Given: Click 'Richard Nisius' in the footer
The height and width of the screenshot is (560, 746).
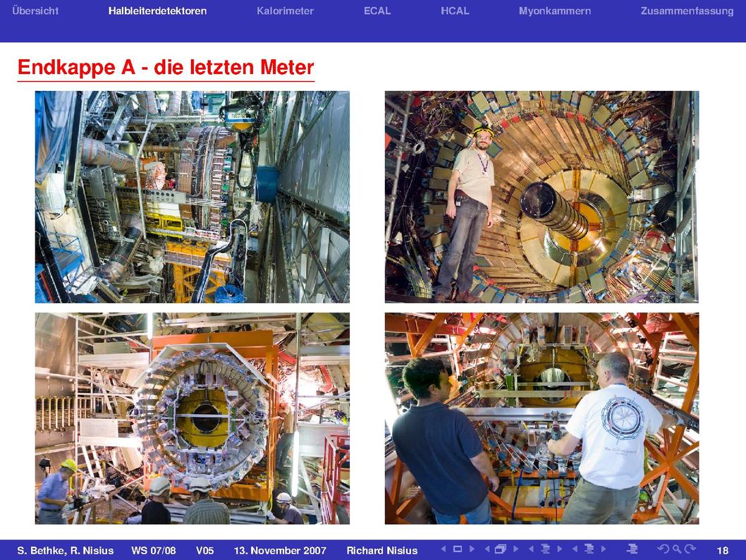Looking at the screenshot, I should [x=382, y=551].
